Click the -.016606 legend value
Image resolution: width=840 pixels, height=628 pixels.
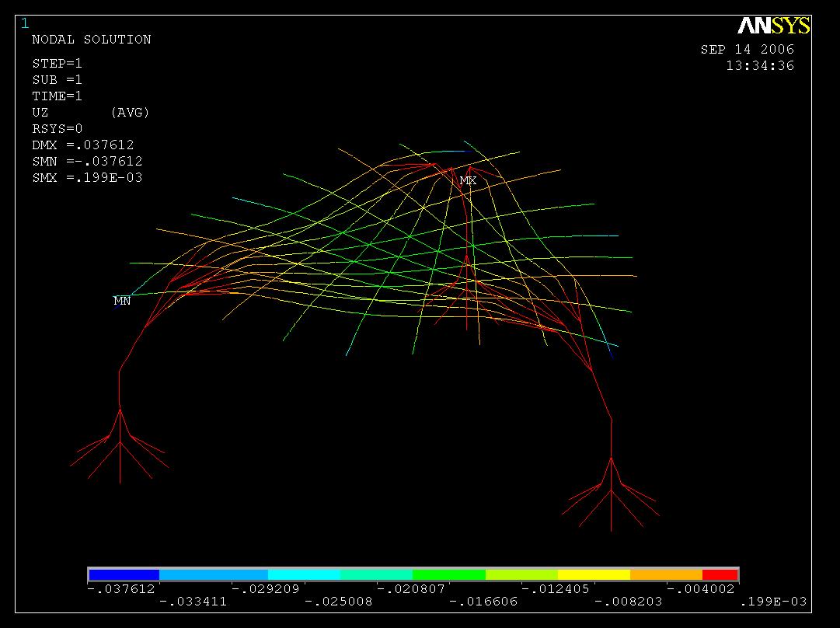pyautogui.click(x=484, y=602)
